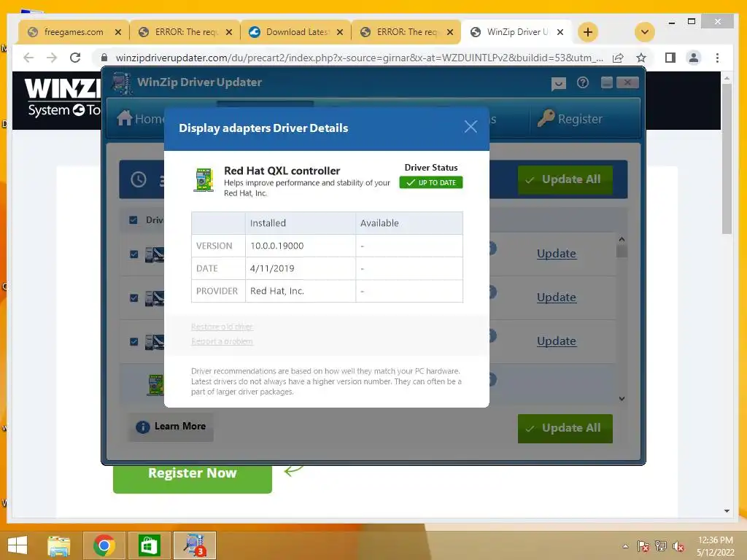The image size is (747, 560).
Task: Click the green Register Now button
Action: [x=193, y=478]
